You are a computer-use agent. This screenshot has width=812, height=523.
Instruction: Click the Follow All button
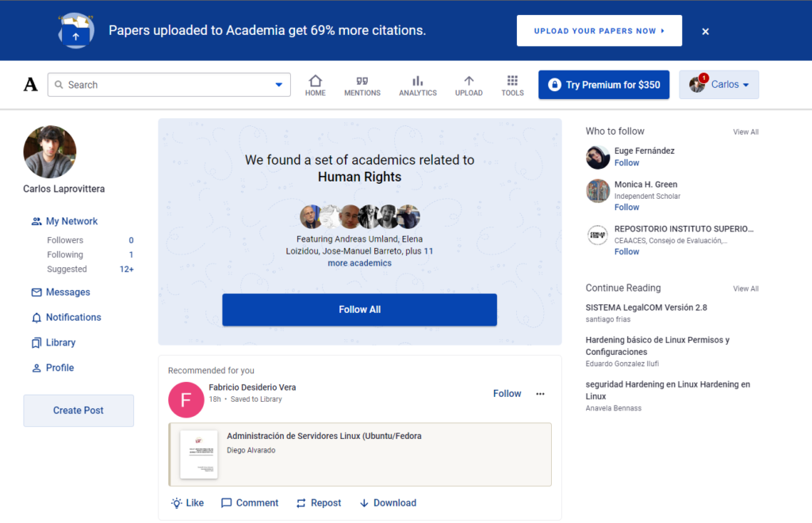pyautogui.click(x=359, y=309)
